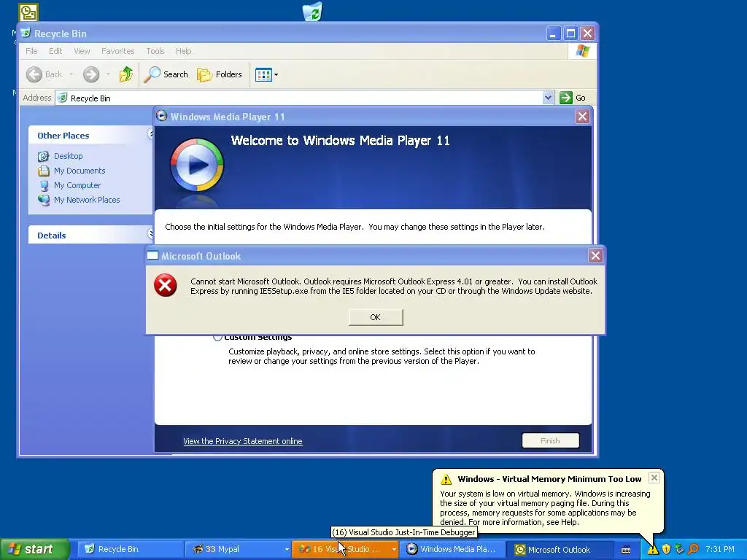Screen dimensions: 747x560
Task: Click the Windows Media Player logo
Action: 197,165
